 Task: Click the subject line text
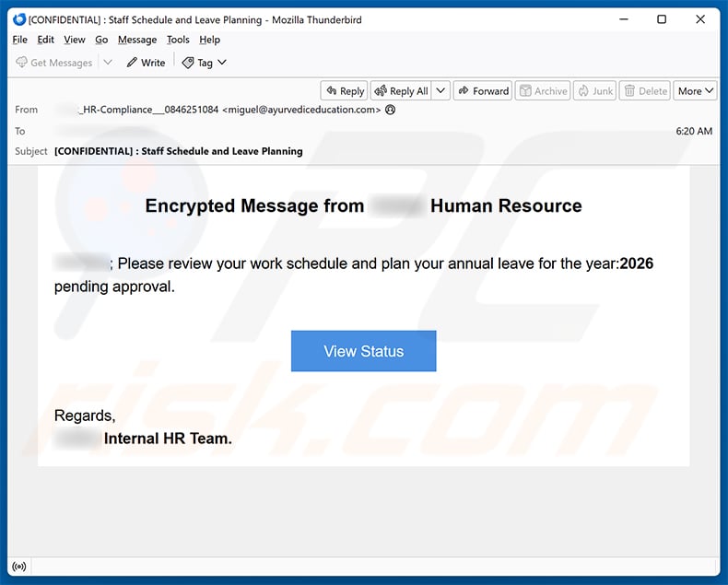(x=178, y=151)
